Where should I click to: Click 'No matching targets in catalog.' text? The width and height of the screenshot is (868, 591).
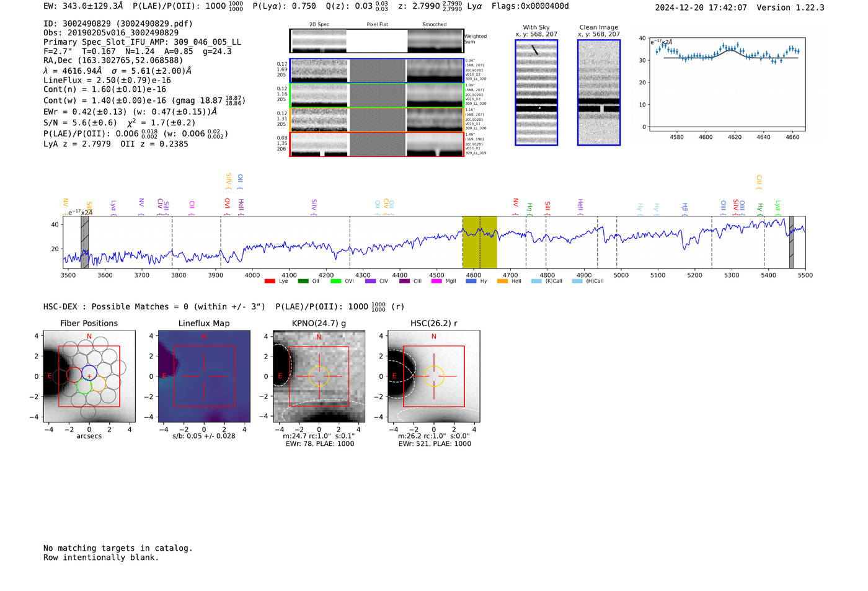(118, 548)
